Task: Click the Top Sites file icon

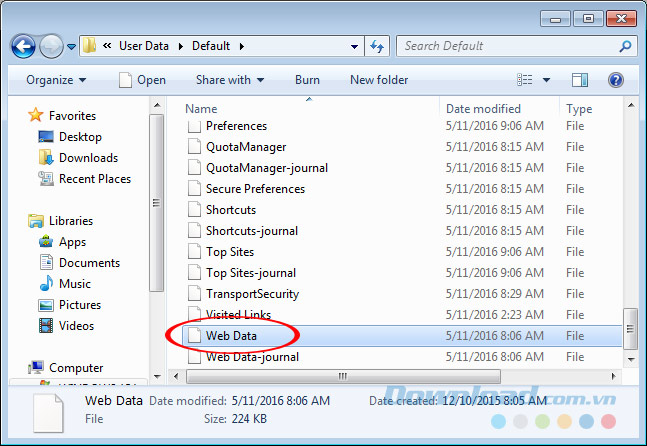Action: click(194, 252)
